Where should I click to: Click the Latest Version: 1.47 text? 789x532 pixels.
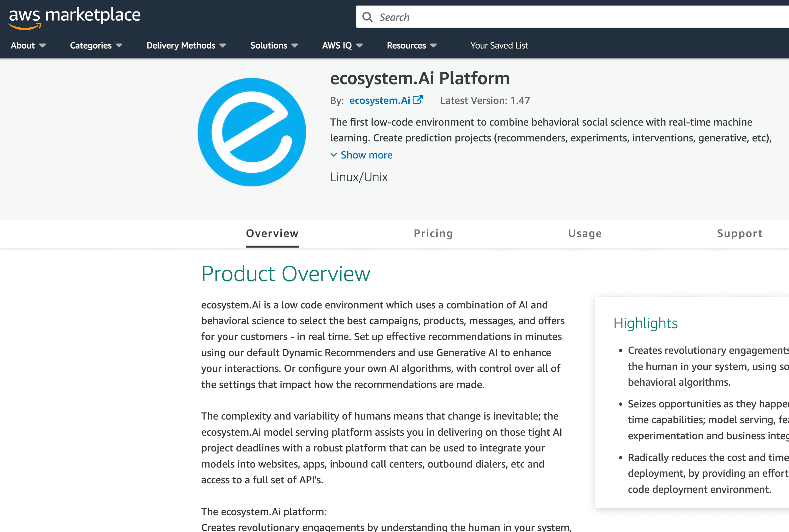click(x=485, y=100)
